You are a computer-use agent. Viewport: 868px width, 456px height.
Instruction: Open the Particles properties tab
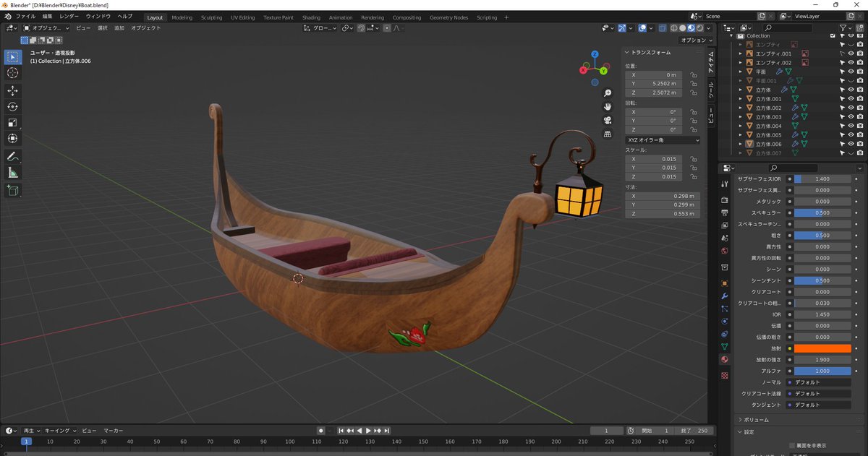[725, 309]
